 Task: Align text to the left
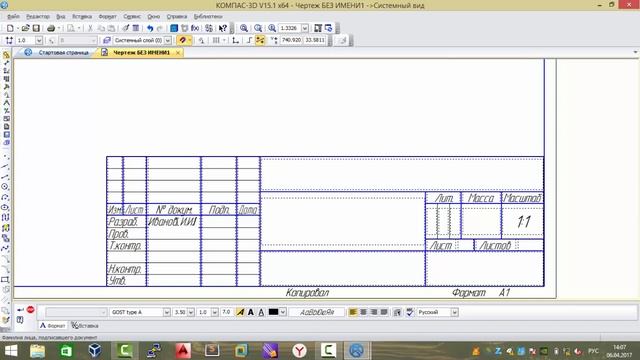click(x=353, y=312)
